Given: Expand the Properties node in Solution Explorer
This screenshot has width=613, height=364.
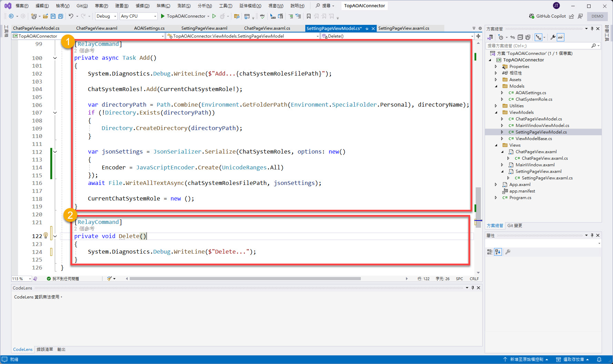Looking at the screenshot, I should pos(496,67).
